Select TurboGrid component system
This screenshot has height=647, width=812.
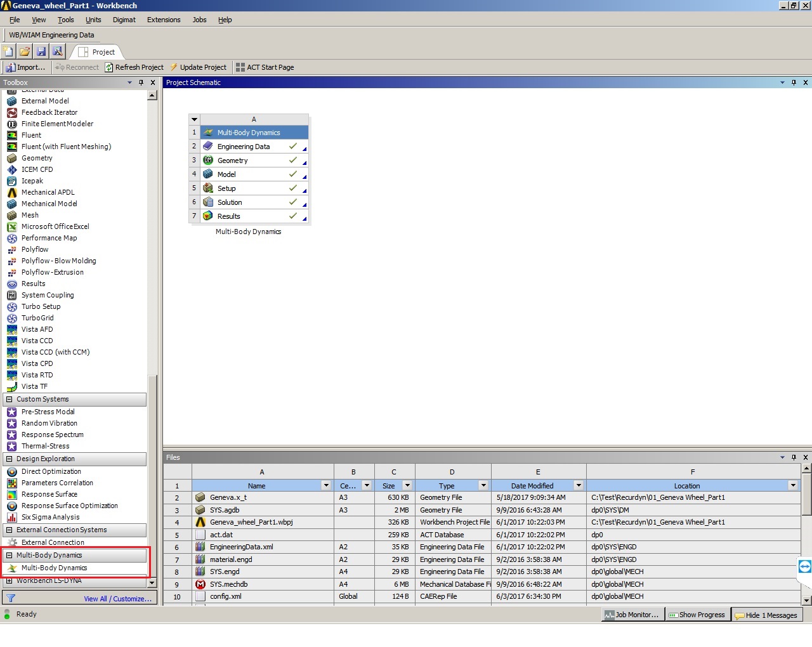37,318
